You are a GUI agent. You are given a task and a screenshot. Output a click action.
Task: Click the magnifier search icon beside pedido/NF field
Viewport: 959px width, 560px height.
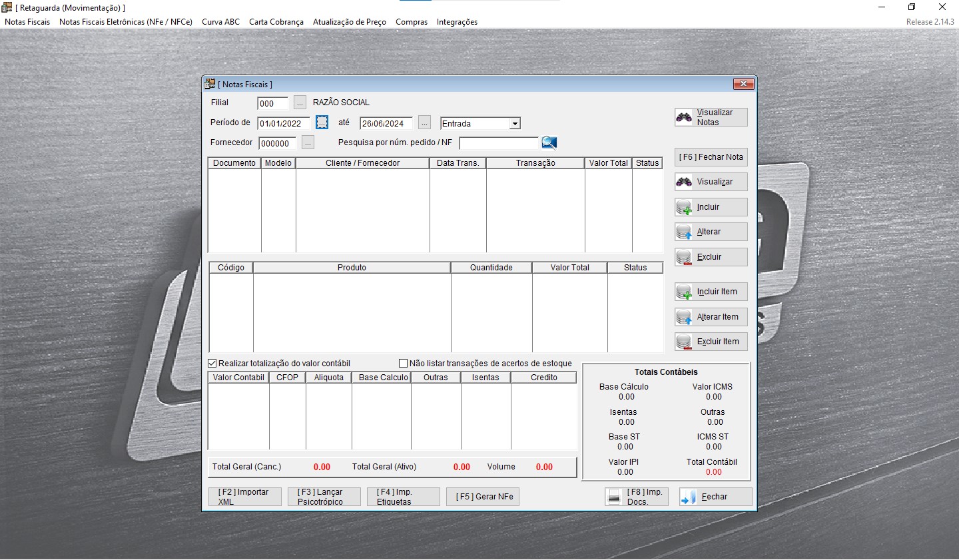coord(549,142)
